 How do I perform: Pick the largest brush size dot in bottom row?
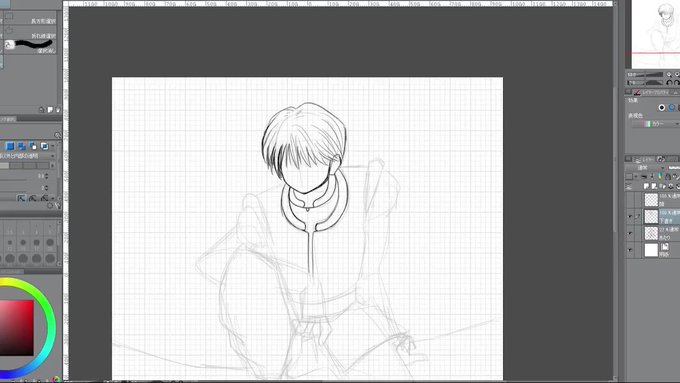[50, 259]
